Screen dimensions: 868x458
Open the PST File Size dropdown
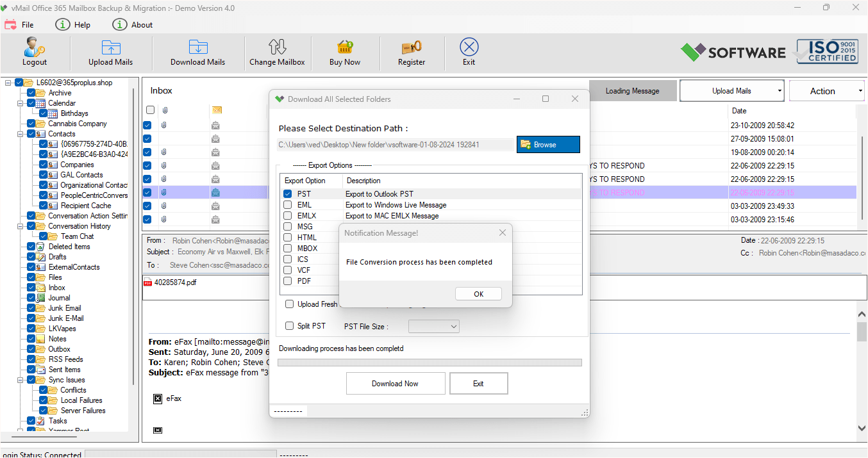pyautogui.click(x=434, y=327)
